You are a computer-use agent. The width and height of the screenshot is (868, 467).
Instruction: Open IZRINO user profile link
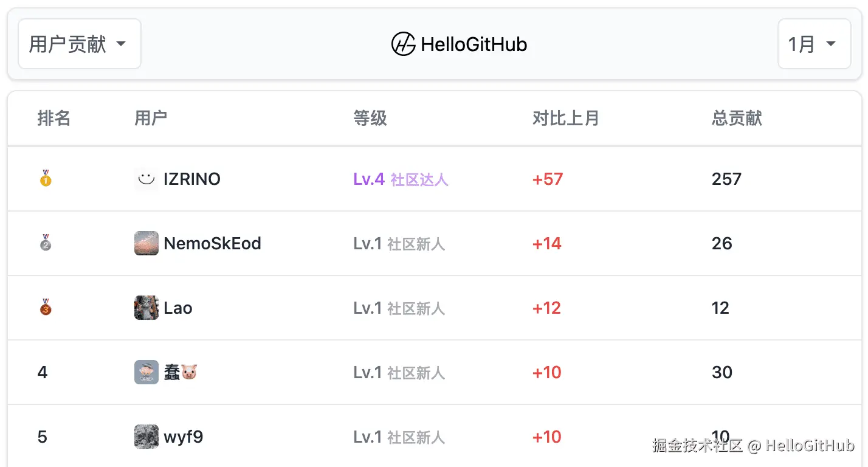pos(192,179)
